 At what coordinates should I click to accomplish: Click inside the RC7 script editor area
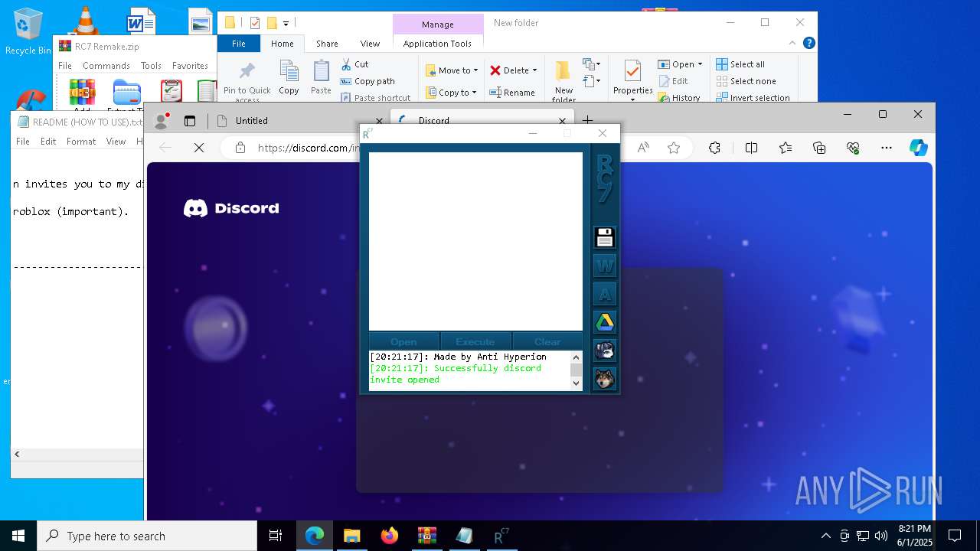pos(475,241)
